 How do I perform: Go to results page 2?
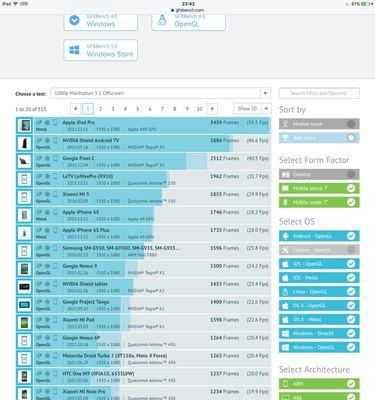(x=100, y=109)
